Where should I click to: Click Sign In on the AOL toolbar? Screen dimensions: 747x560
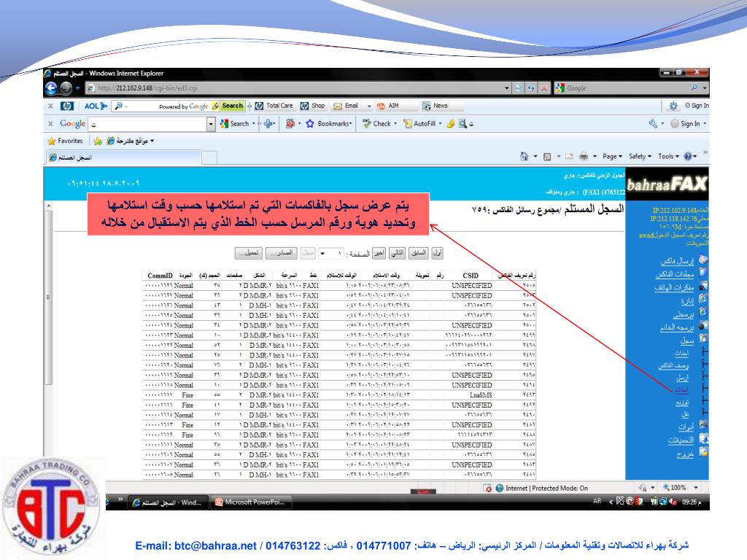click(697, 106)
